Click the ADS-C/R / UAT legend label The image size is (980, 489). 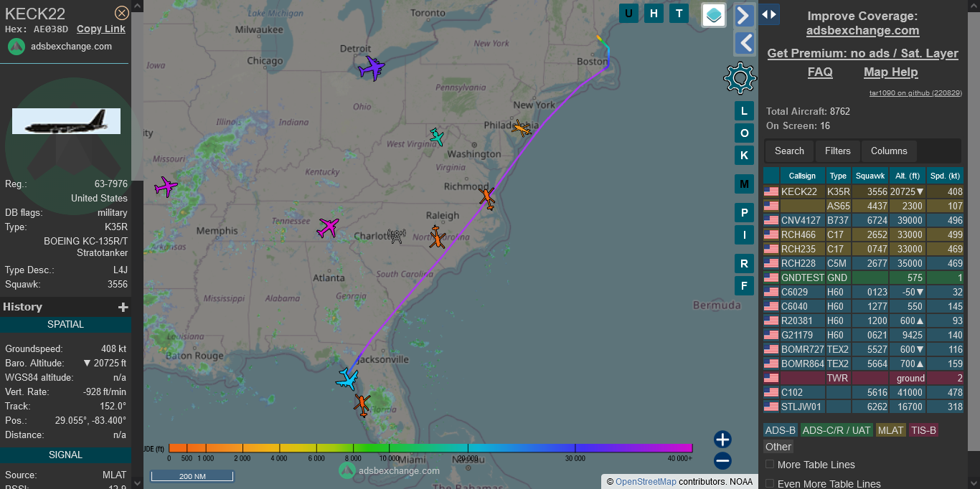tap(836, 430)
